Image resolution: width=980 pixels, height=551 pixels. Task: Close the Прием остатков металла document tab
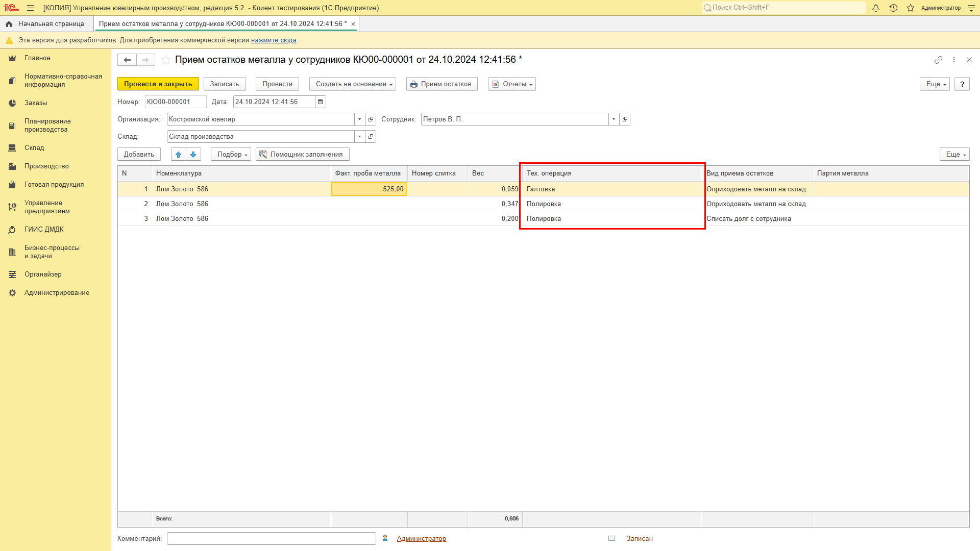(x=353, y=24)
